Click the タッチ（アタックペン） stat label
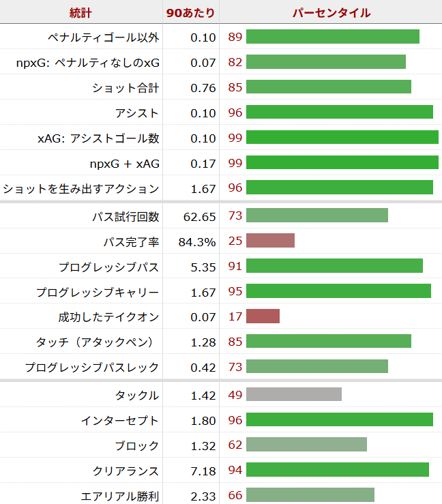This screenshot has height=504, width=442. pyautogui.click(x=97, y=342)
